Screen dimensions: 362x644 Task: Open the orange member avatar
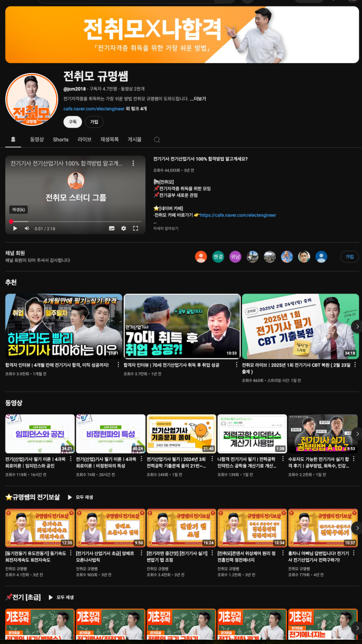(201, 256)
